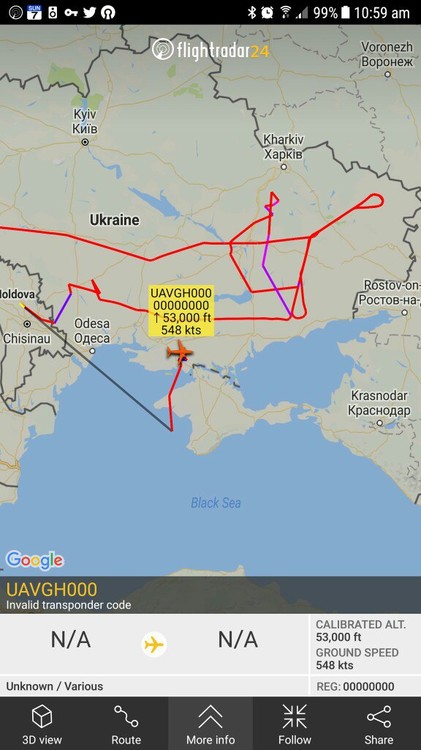Screen dimensions: 421x750
Task: Open calendar notification icon
Action: (x=34, y=12)
